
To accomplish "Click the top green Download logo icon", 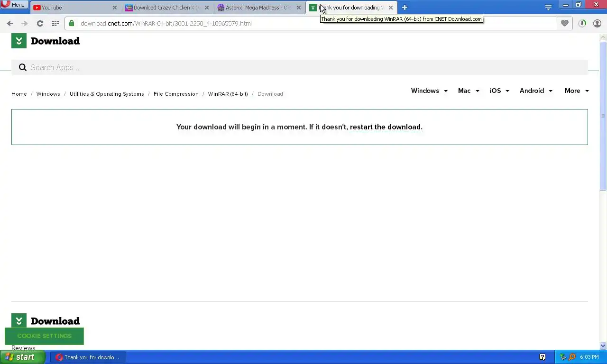I will click(19, 41).
